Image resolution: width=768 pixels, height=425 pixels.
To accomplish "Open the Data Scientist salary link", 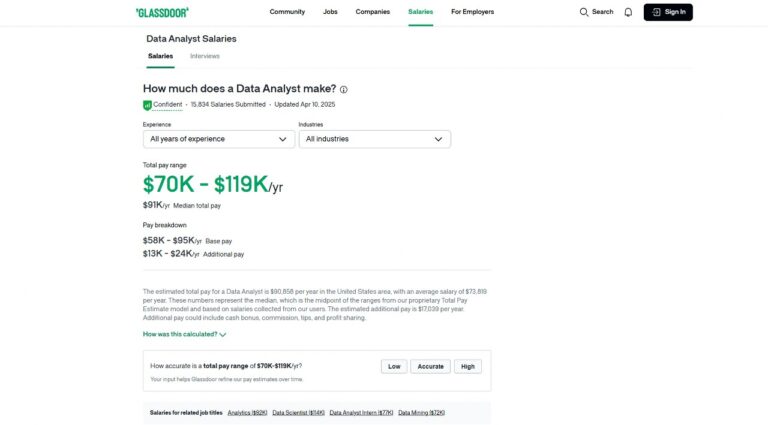I will [x=298, y=412].
